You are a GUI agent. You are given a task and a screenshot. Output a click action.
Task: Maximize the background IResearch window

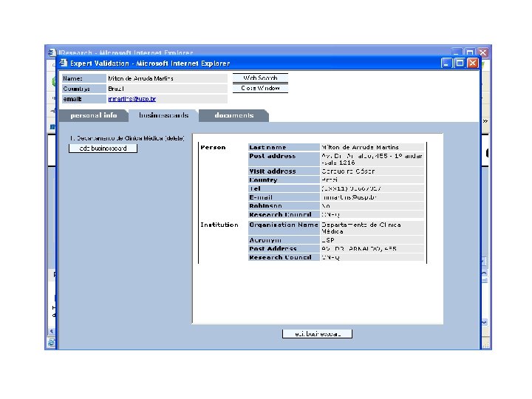click(x=470, y=52)
